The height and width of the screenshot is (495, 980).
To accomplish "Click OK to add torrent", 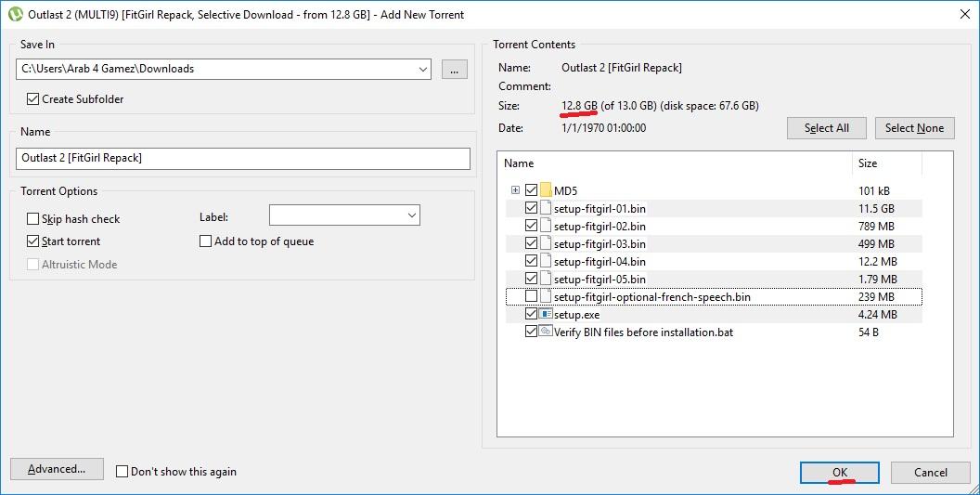I will click(839, 473).
